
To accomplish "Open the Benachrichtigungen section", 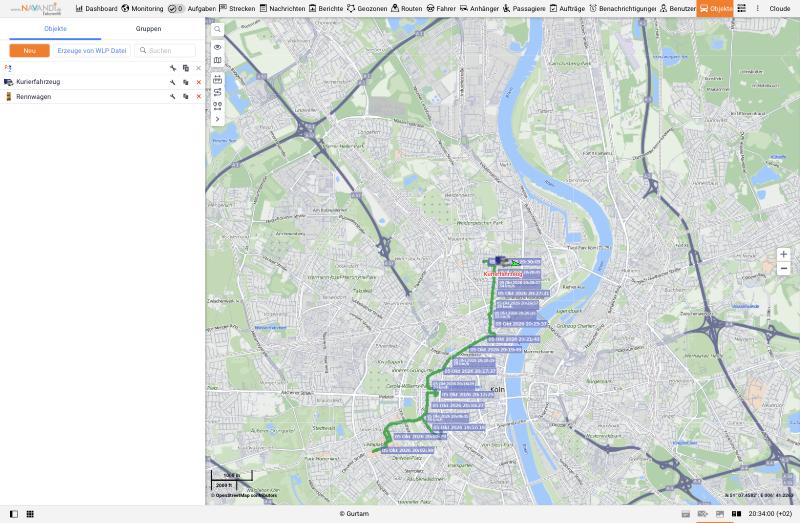I will pyautogui.click(x=622, y=9).
